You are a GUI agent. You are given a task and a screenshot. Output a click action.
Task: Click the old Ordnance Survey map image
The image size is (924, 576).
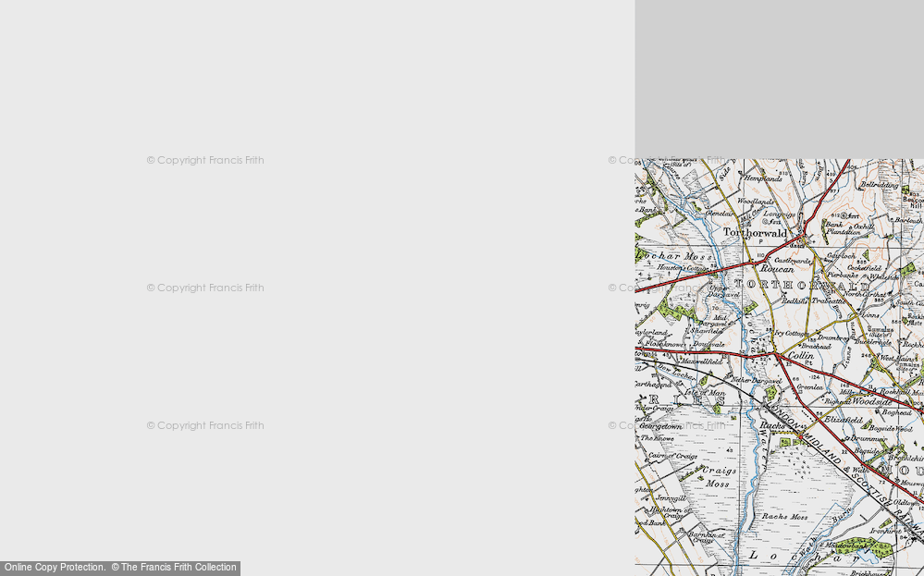point(779,367)
